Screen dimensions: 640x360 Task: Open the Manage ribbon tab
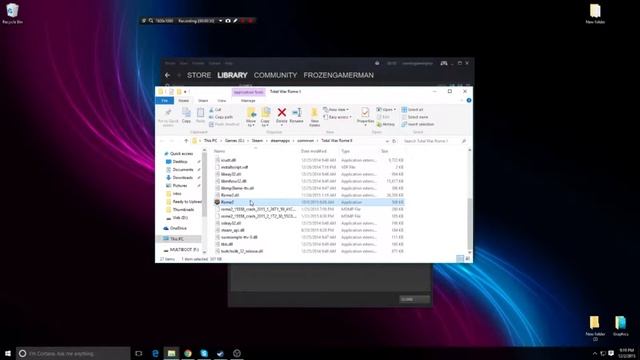(x=248, y=100)
